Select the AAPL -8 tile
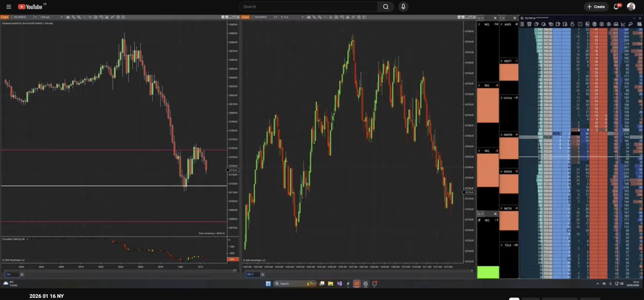This screenshot has width=644, height=300. tap(508, 24)
